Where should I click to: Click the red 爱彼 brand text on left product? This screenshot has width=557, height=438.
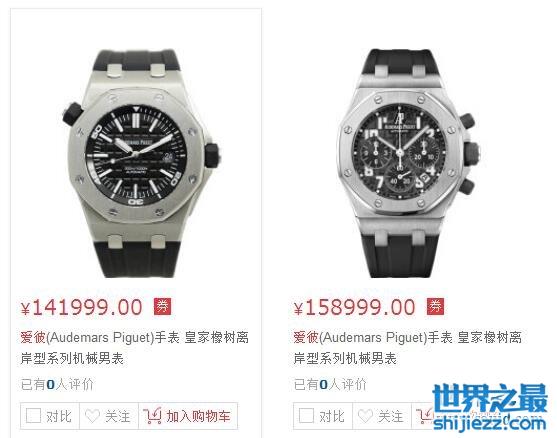33,337
